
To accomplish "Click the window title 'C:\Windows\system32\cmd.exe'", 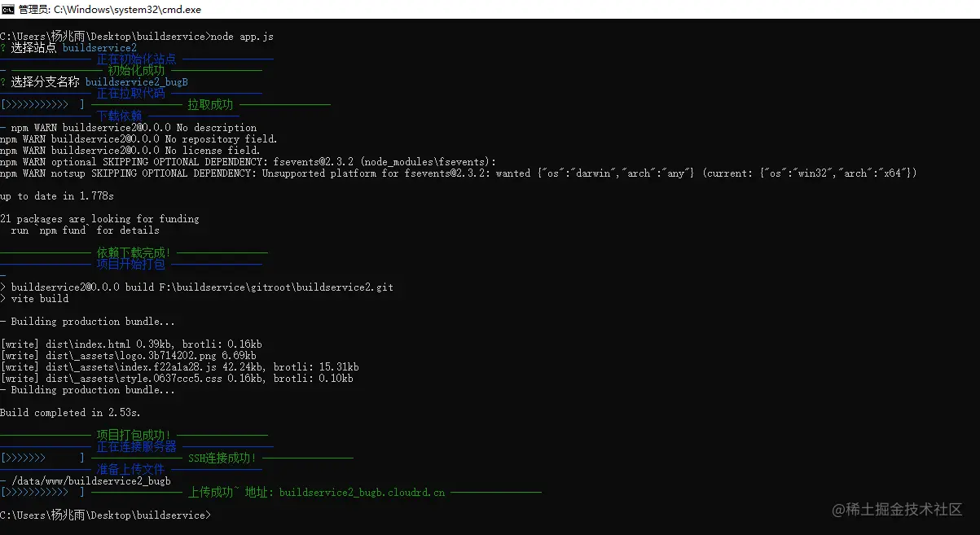I will pyautogui.click(x=127, y=10).
